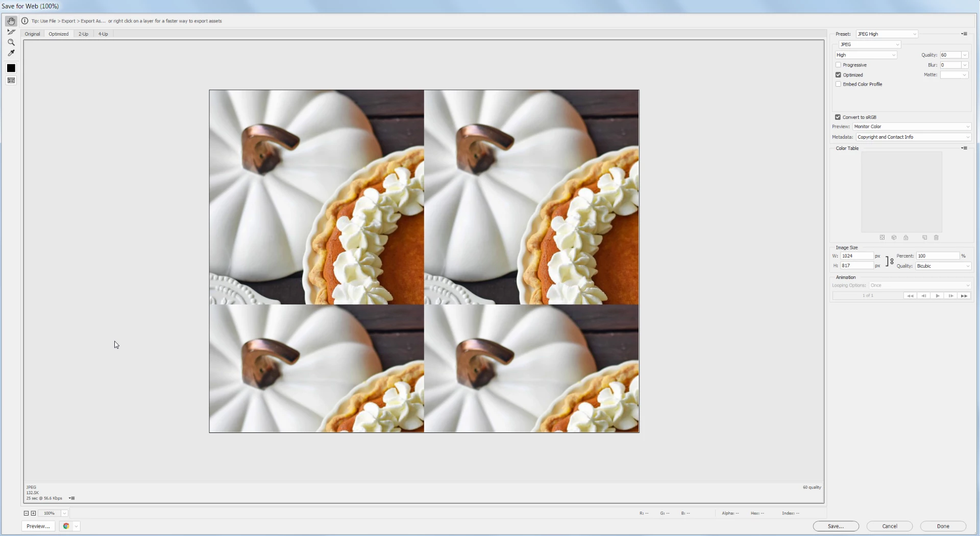980x536 pixels.
Task: Click the zoom in plus icon
Action: click(34, 514)
